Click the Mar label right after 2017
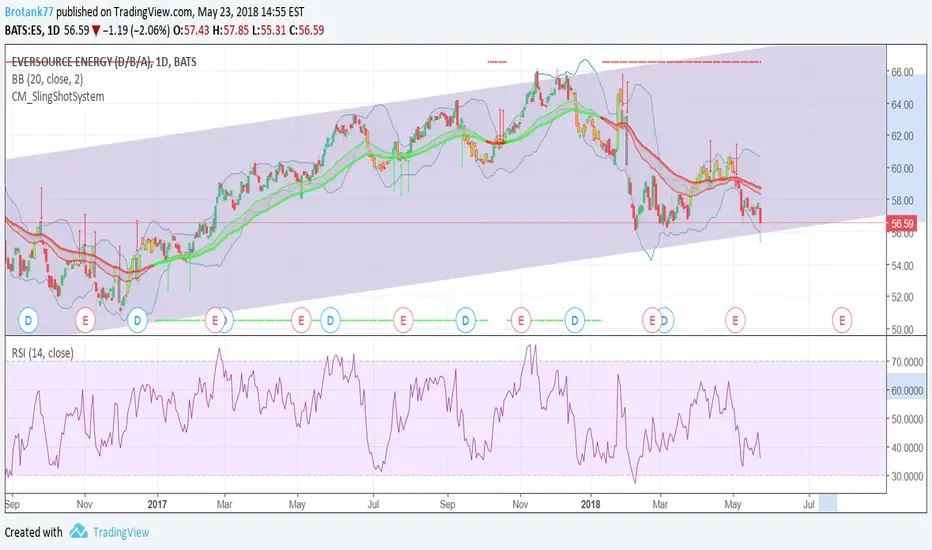Screen dimensions: 932x550 click(x=224, y=504)
